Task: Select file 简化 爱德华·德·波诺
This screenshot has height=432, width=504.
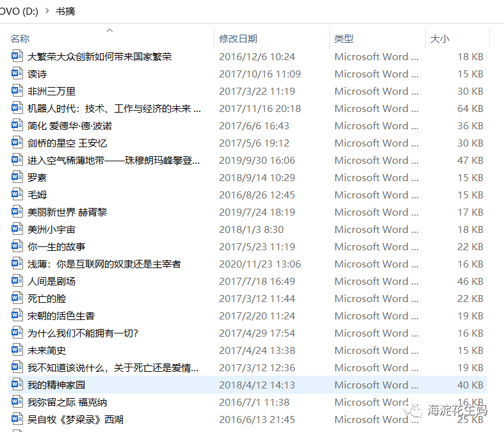Action: pos(70,126)
